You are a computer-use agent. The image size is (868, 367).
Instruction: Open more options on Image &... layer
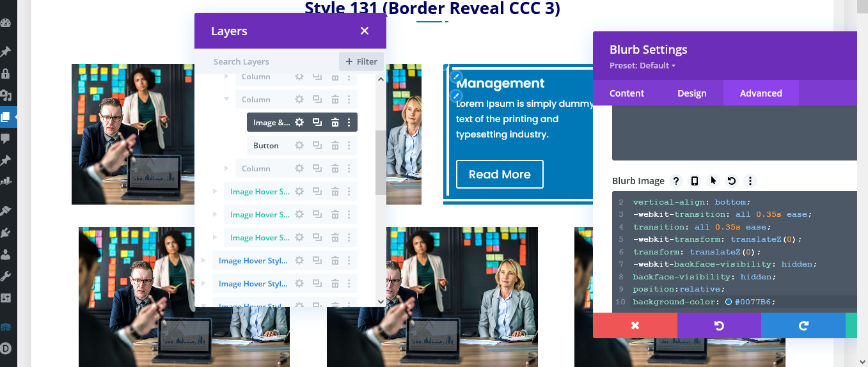tap(349, 122)
